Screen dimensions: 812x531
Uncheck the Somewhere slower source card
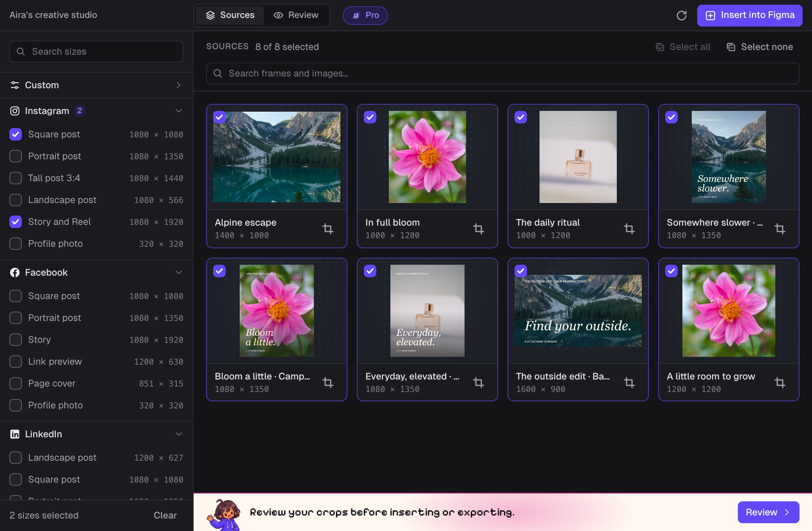click(x=671, y=117)
